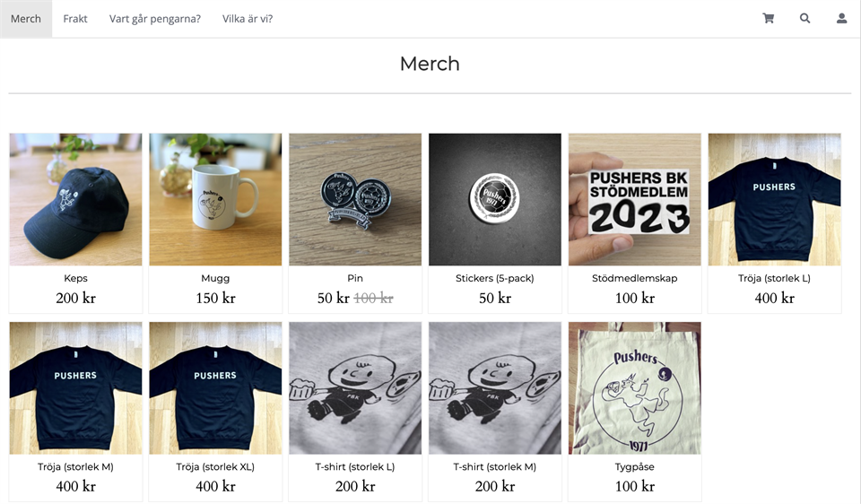Image resolution: width=861 pixels, height=504 pixels.
Task: Click the Pin product name link
Action: coord(355,278)
